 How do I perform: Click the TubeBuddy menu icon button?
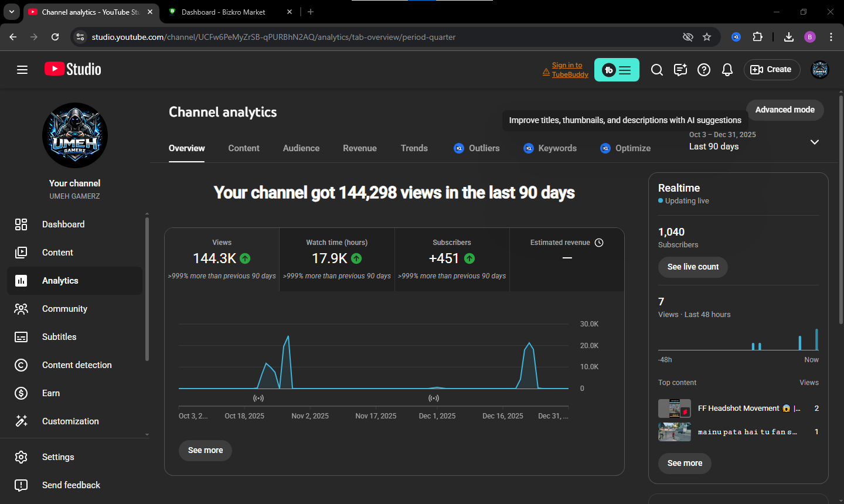[617, 70]
